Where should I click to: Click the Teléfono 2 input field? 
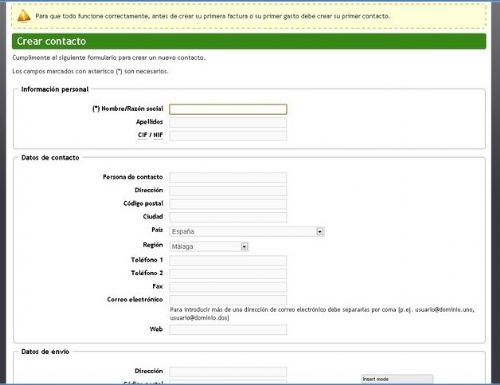pyautogui.click(x=228, y=273)
